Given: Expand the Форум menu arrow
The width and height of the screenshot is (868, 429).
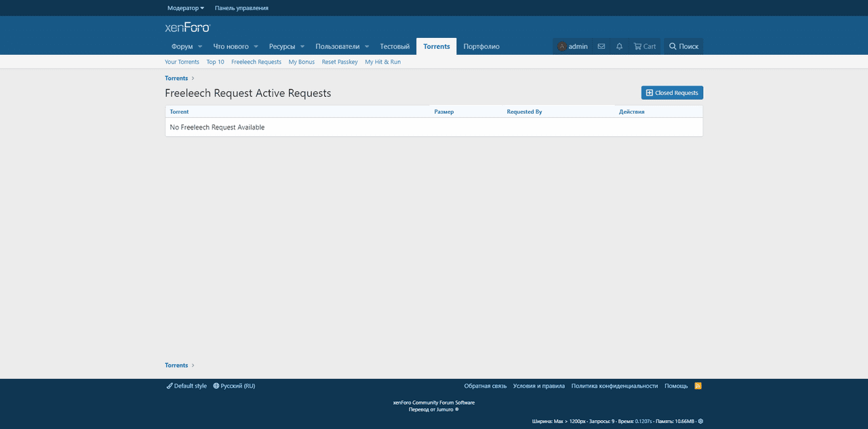Looking at the screenshot, I should [200, 47].
